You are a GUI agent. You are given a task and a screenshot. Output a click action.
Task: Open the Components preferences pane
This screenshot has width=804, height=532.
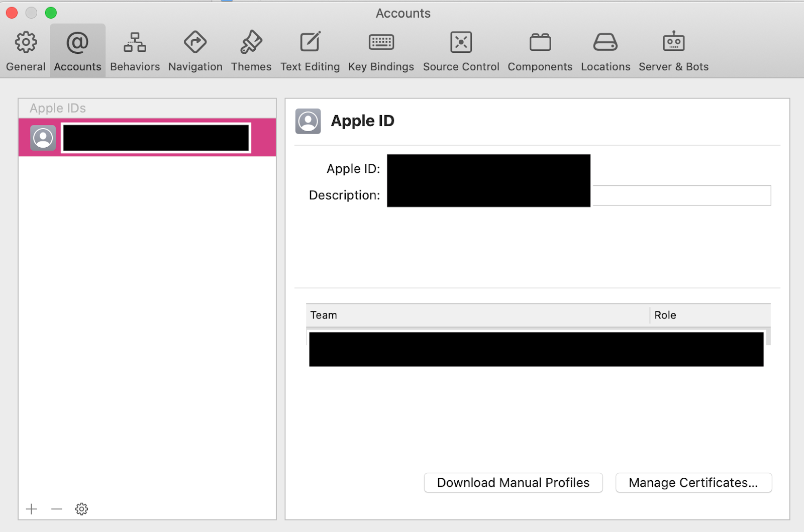[540, 51]
